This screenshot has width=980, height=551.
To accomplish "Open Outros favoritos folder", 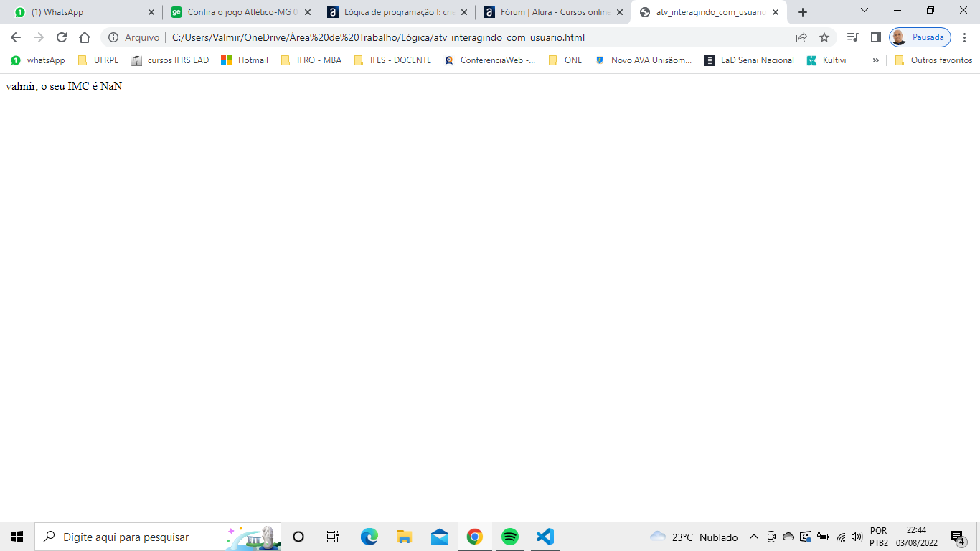I will coord(933,60).
